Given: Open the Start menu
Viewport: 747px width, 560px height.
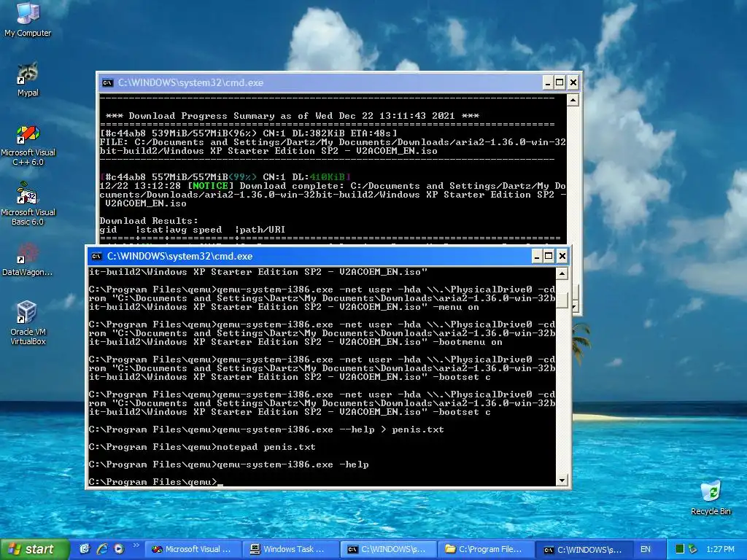Looking at the screenshot, I should coord(34,549).
